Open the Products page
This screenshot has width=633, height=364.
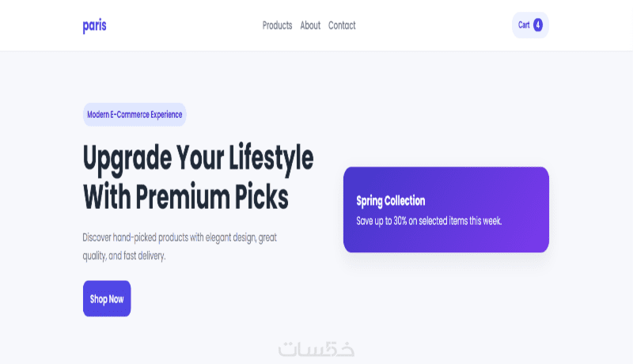(277, 25)
